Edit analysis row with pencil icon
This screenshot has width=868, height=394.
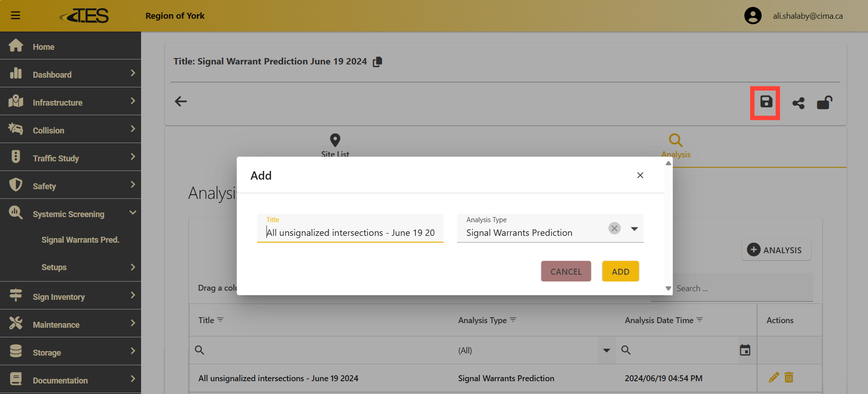(773, 378)
